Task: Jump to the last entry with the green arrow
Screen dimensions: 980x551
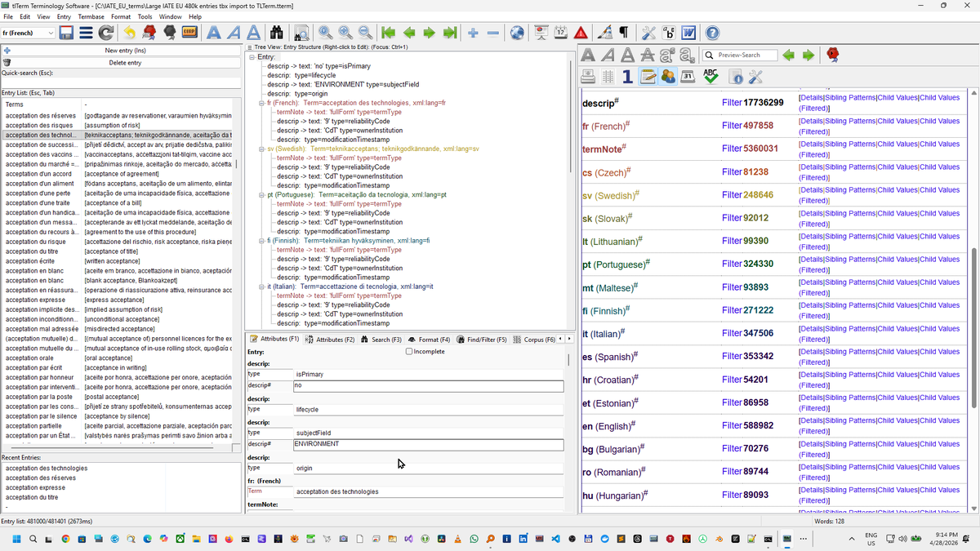Action: tap(450, 33)
